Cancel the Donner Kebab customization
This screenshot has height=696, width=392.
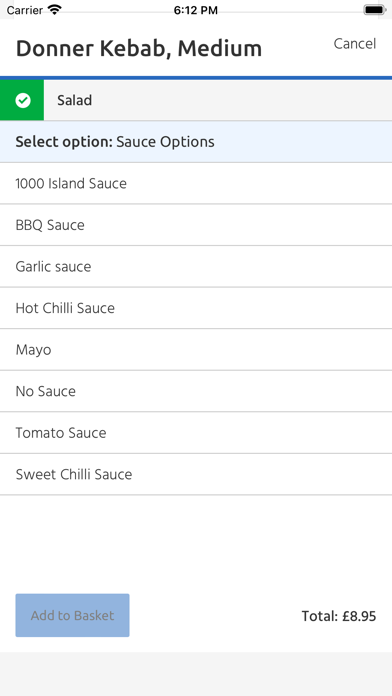(355, 44)
